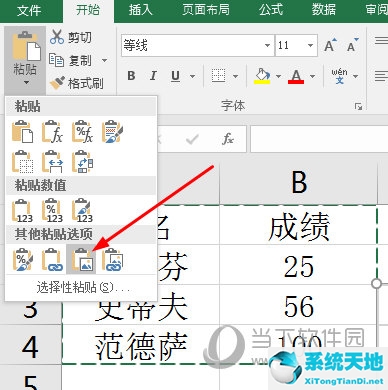
Task: Switch to the Page Layout (页面布局) tab
Action: point(206,10)
